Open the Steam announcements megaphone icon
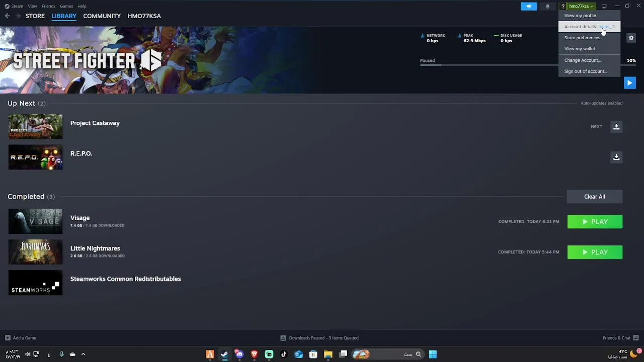 coord(529,6)
